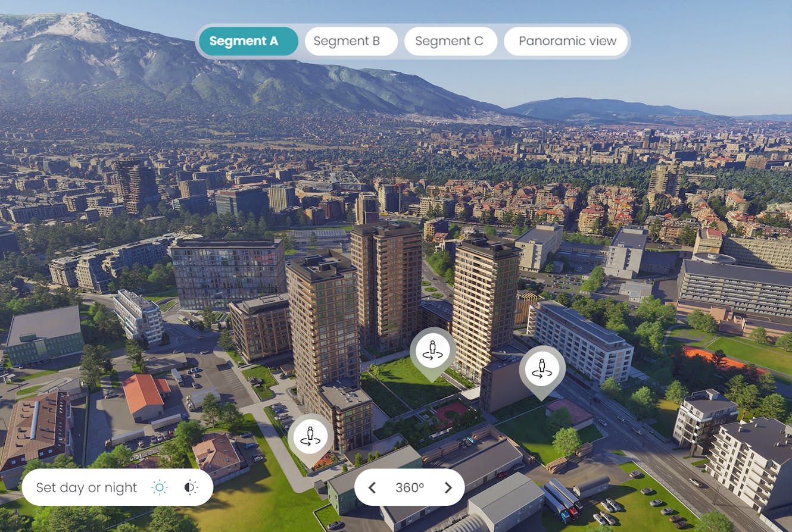Rotate the view left using the 360° arrow
Viewport: 792px width, 532px height.
click(x=372, y=487)
